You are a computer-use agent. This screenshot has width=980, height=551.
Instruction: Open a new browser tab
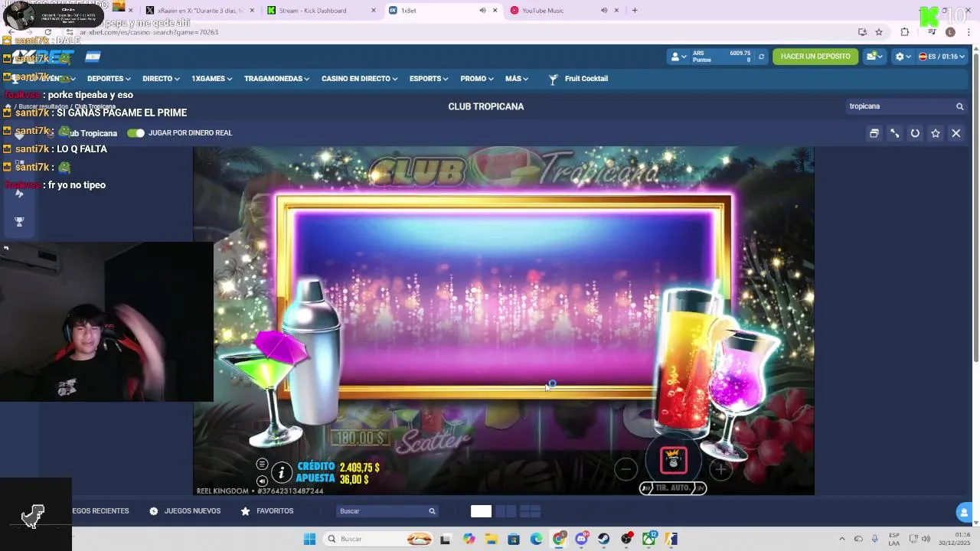coord(635,11)
